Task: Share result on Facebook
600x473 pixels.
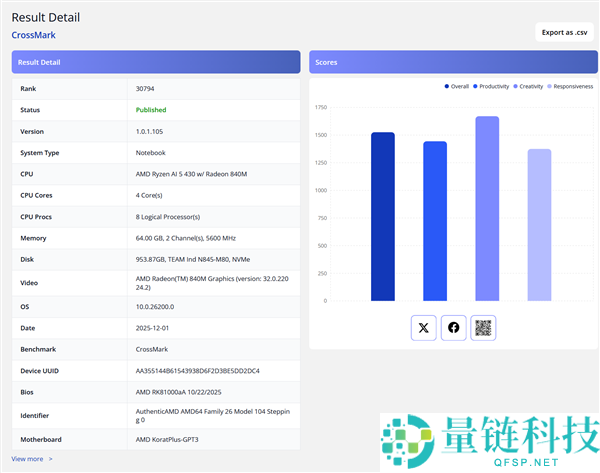Action: pos(454,327)
